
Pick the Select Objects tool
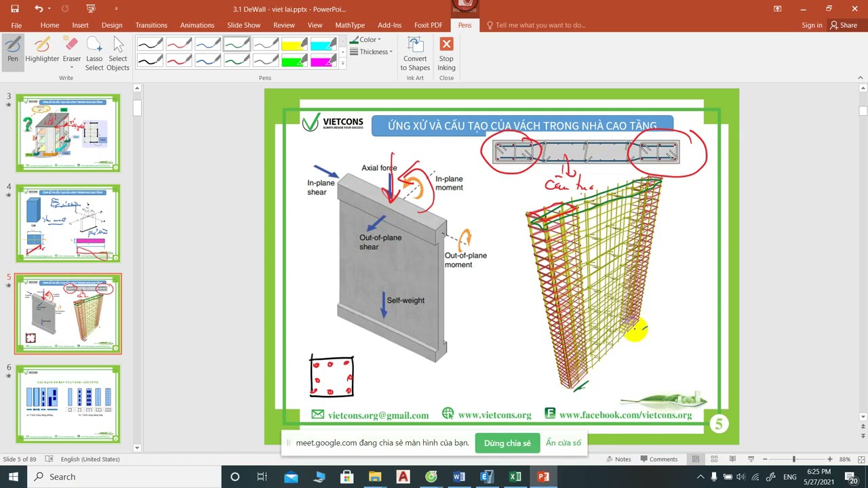118,54
